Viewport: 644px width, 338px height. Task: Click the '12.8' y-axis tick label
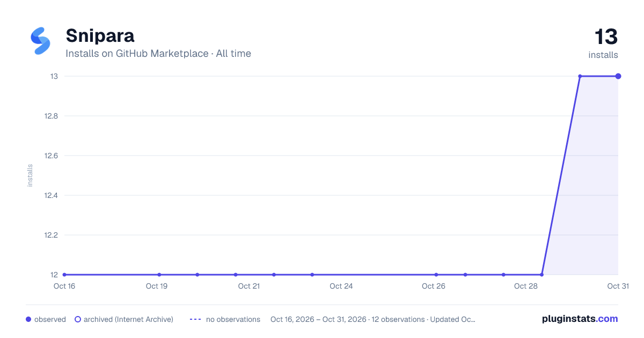point(51,116)
